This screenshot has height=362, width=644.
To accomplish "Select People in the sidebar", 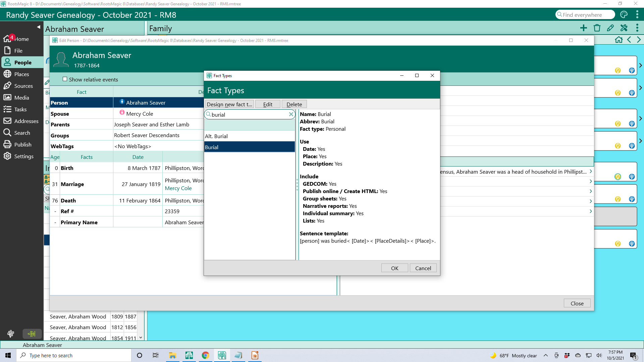I will click(x=21, y=62).
